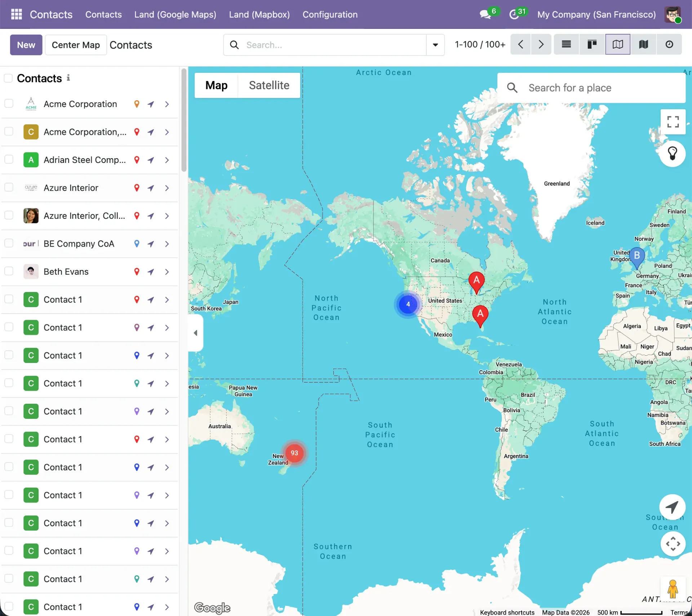Image resolution: width=692 pixels, height=616 pixels.
Task: Go to the next page of records
Action: click(541, 44)
